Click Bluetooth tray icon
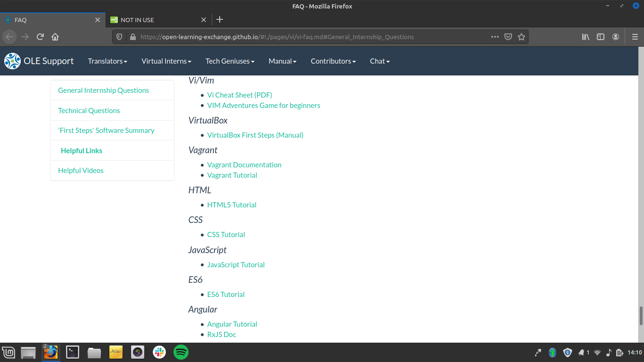The width and height of the screenshot is (644, 362). coord(553,352)
